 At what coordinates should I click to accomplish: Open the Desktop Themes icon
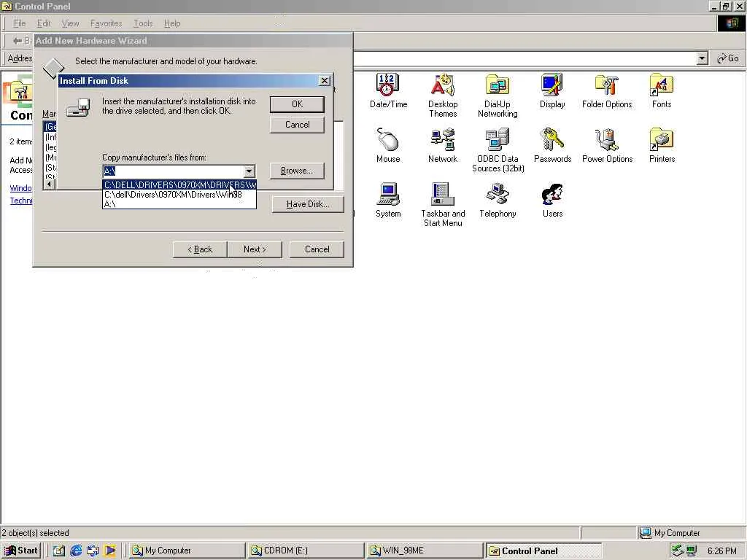point(443,96)
